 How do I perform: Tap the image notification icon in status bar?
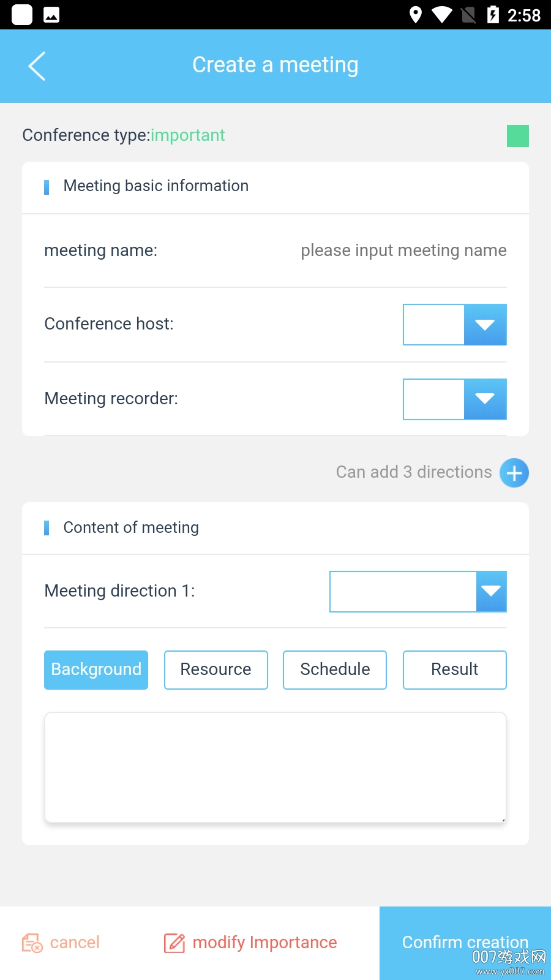[51, 15]
